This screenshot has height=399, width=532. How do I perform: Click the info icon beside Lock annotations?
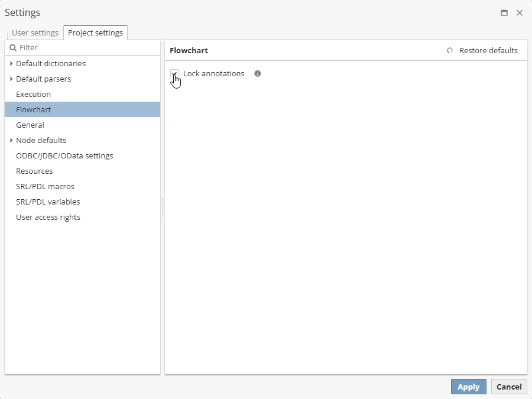(258, 74)
